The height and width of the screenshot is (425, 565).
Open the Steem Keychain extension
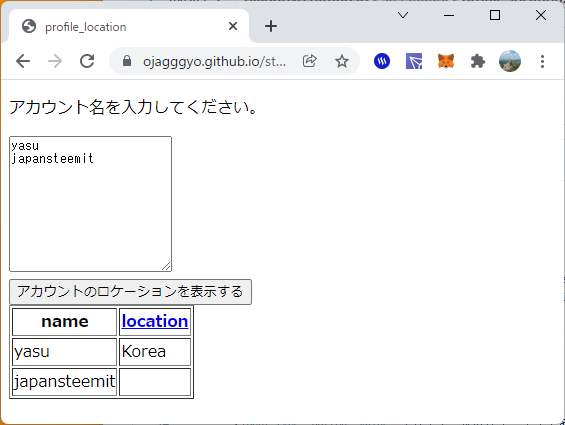click(x=382, y=61)
